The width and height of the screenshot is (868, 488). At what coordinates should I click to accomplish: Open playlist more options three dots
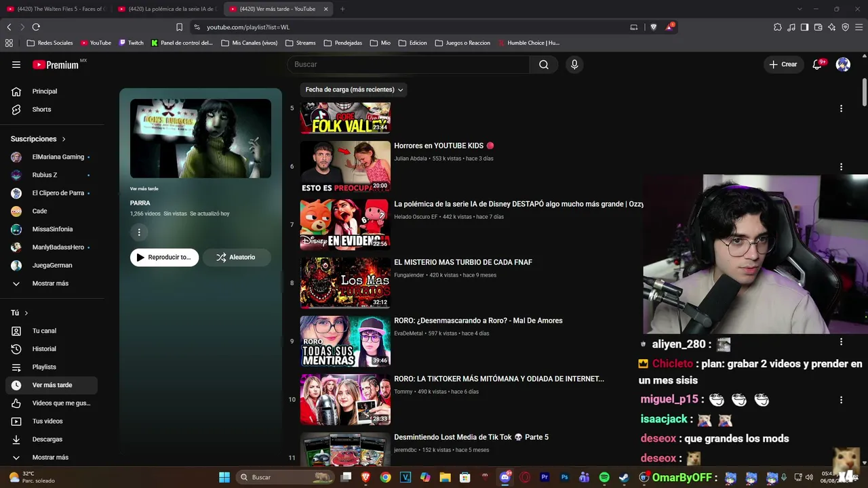139,232
